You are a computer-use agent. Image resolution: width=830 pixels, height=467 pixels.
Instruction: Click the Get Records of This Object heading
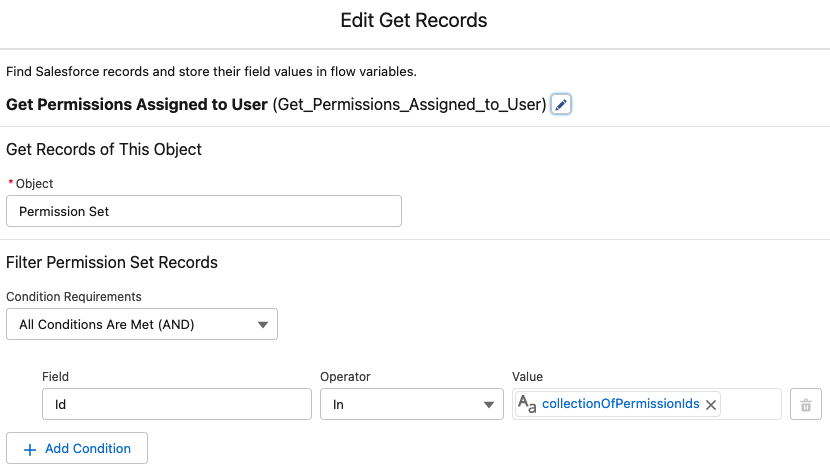point(104,149)
